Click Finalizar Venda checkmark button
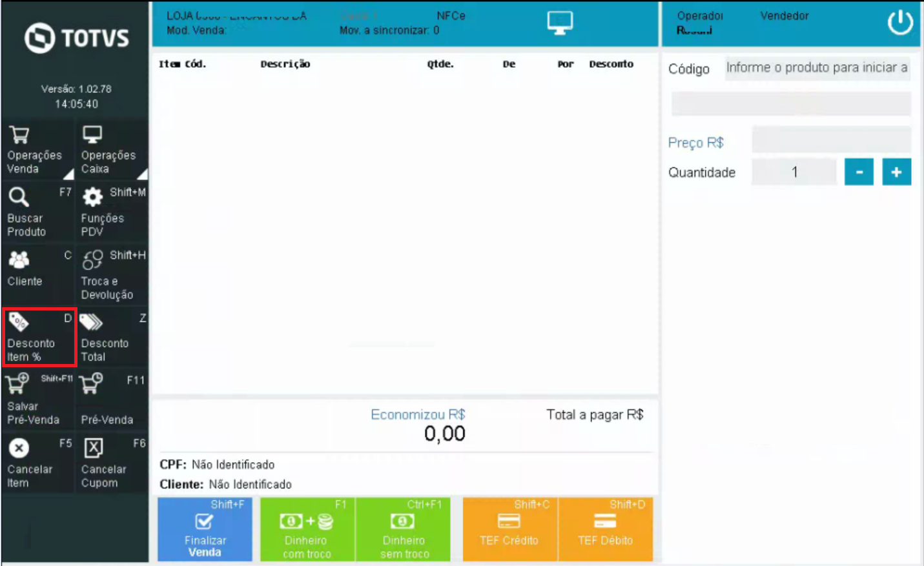This screenshot has width=924, height=566. [205, 529]
